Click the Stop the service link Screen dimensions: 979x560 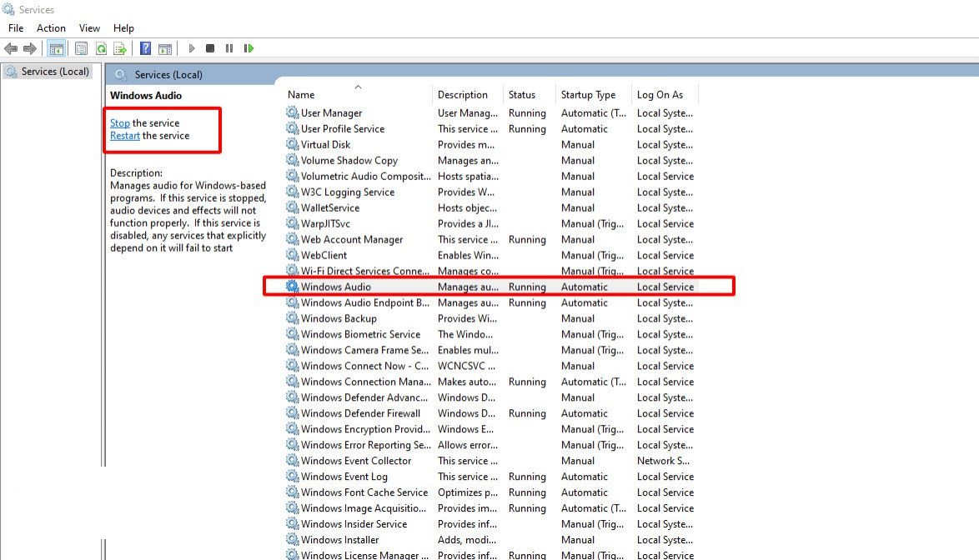120,123
